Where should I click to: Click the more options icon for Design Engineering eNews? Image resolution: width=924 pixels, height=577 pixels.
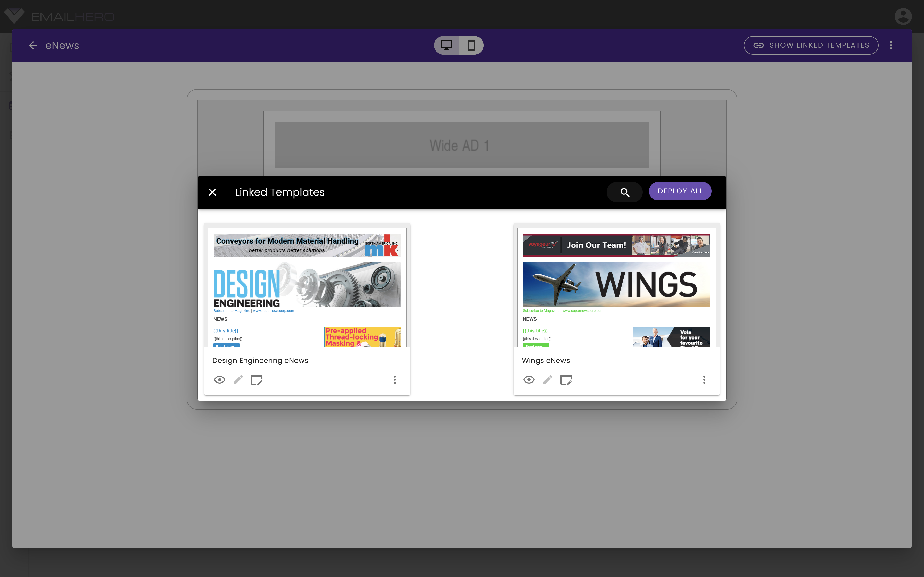tap(394, 380)
